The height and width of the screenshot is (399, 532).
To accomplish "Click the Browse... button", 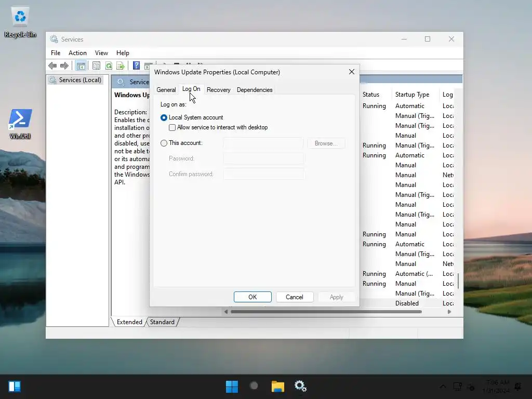I will coord(326,143).
